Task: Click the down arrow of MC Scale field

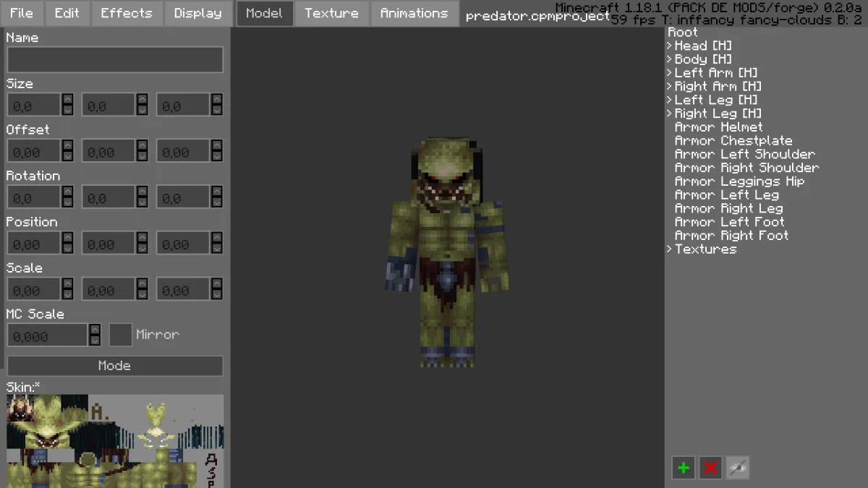Action: (95, 341)
